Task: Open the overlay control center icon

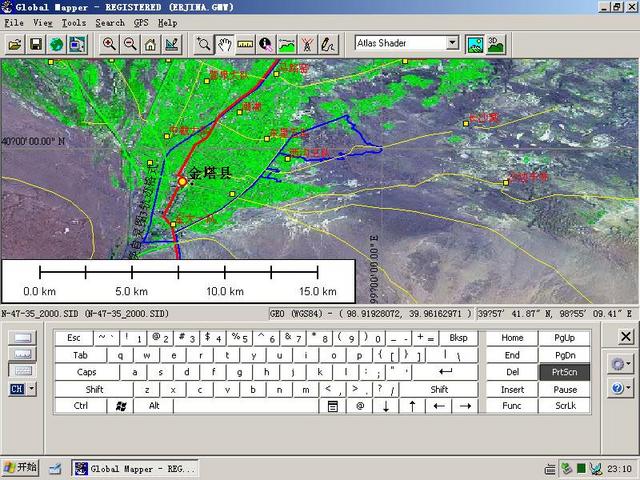Action: (x=78, y=44)
